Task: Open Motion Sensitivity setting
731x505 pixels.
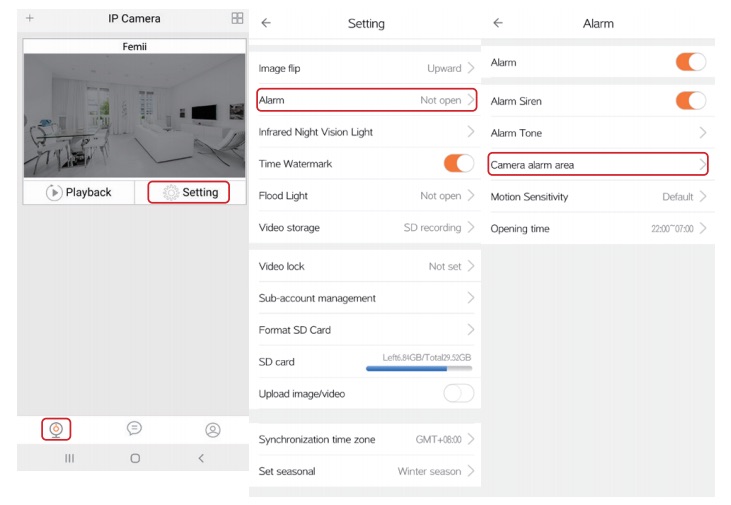Action: coord(598,197)
